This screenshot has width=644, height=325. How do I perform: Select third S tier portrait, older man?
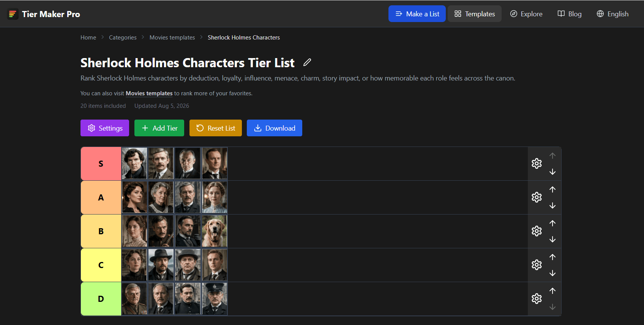[x=188, y=163]
